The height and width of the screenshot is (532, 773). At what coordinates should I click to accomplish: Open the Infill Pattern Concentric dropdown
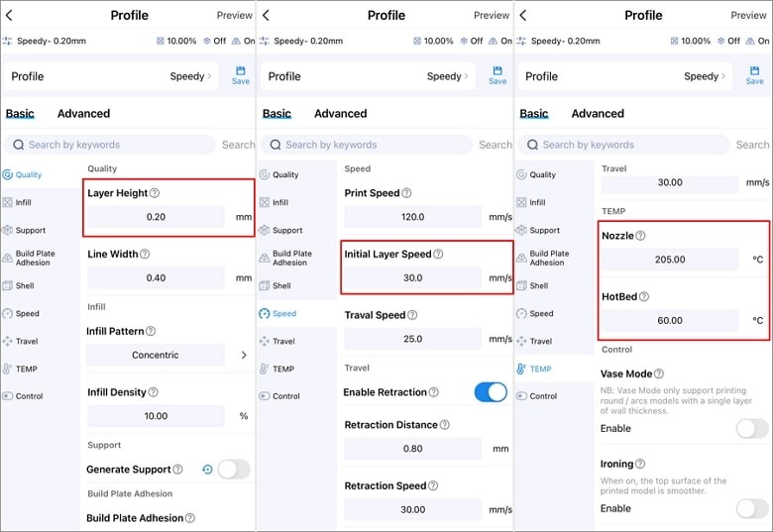pos(168,355)
